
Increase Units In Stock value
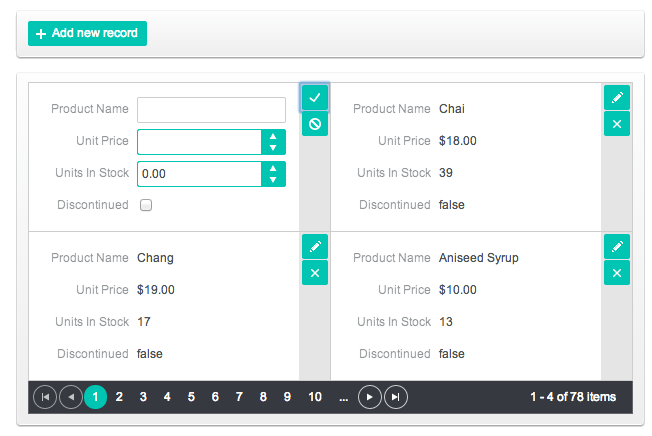[x=273, y=168]
